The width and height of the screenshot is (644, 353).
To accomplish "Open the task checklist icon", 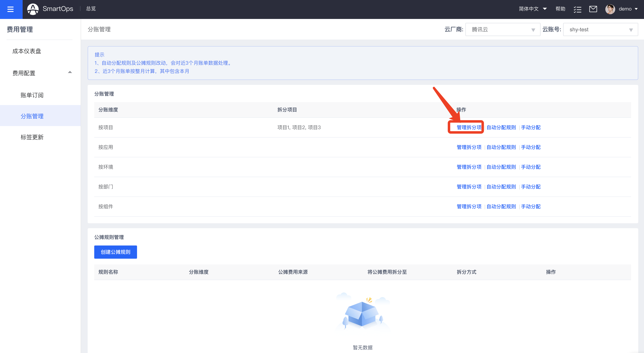I will 577,9.
